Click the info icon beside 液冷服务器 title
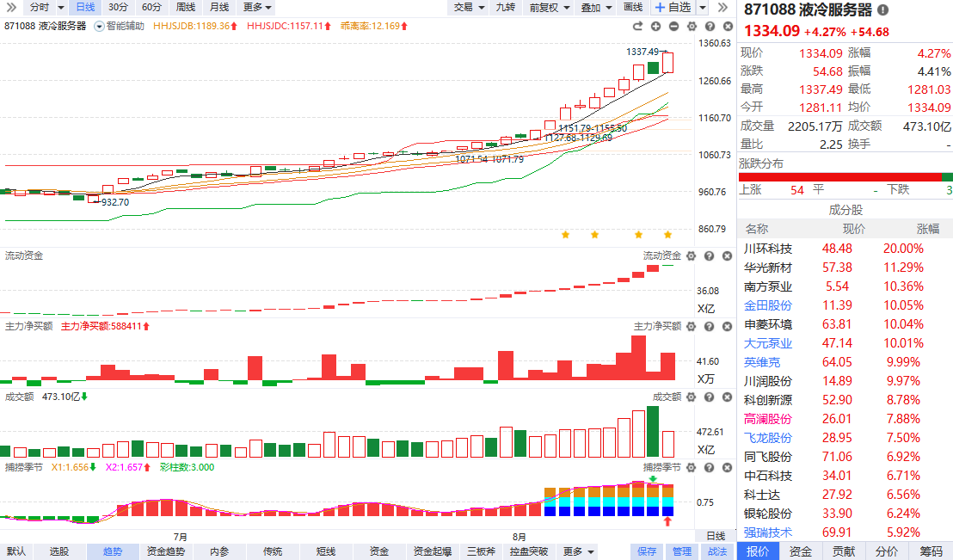953x560 pixels. pos(883,11)
